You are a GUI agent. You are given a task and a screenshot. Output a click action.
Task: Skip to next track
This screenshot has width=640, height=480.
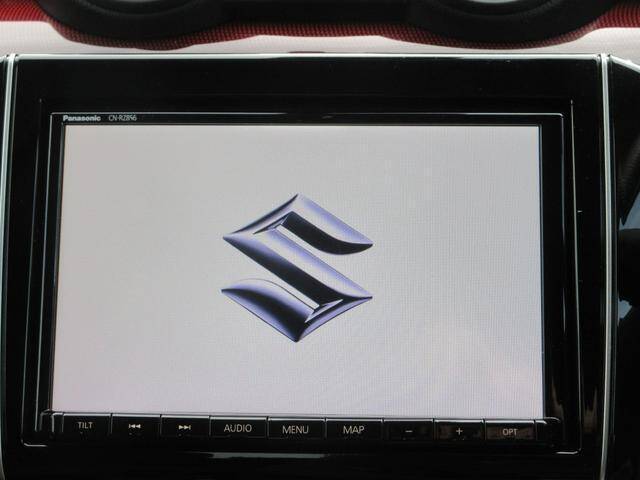[x=185, y=428]
